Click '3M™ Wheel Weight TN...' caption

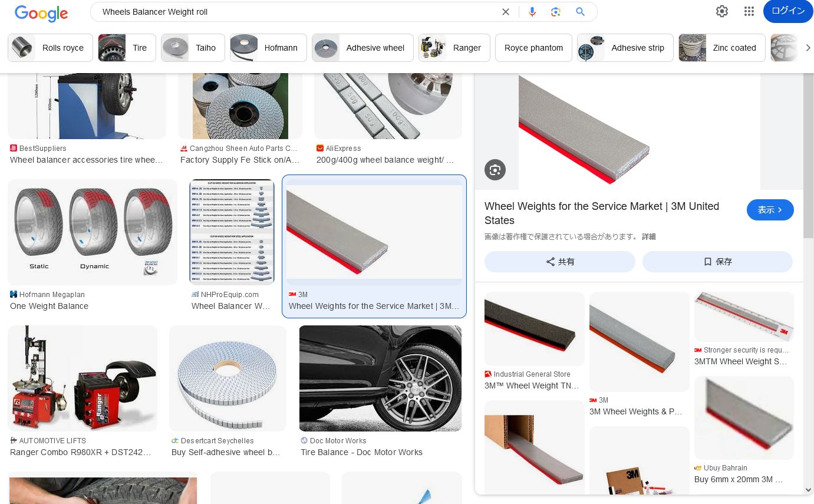(x=532, y=386)
